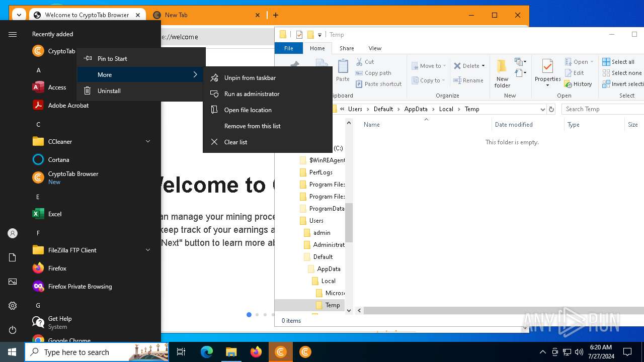Select PerfLogs in the navigation tree
Viewport: 644px width, 362px height.
320,172
